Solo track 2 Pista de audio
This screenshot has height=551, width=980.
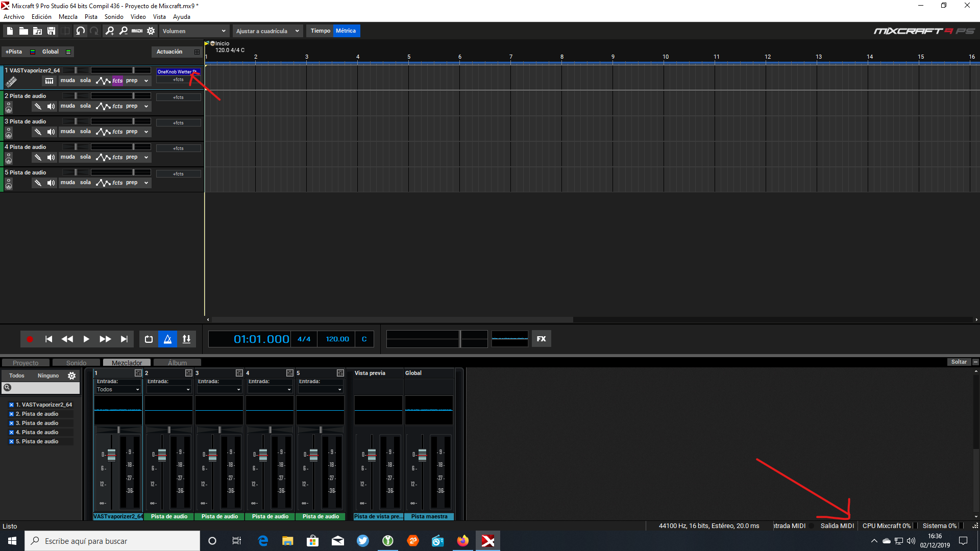[x=85, y=106]
